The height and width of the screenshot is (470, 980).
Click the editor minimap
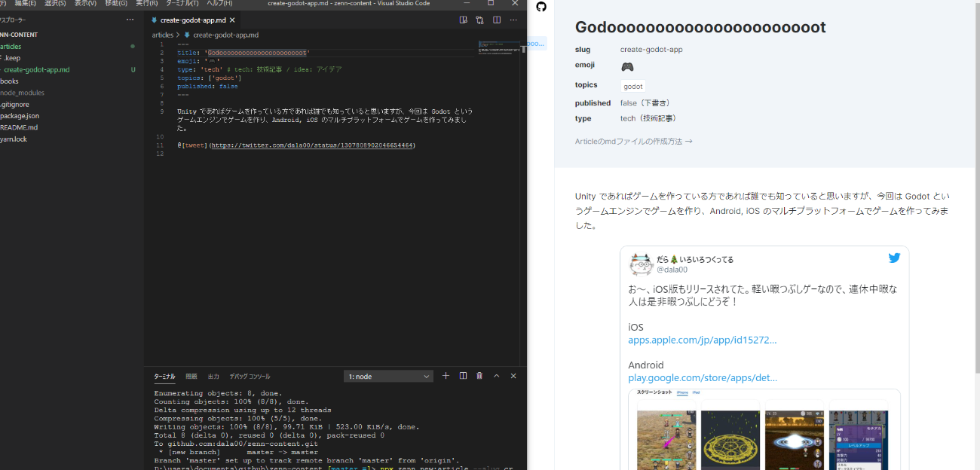[499, 47]
